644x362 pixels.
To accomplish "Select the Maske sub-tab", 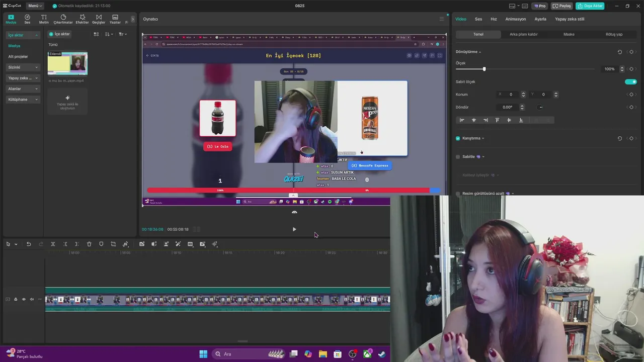I will click(569, 34).
